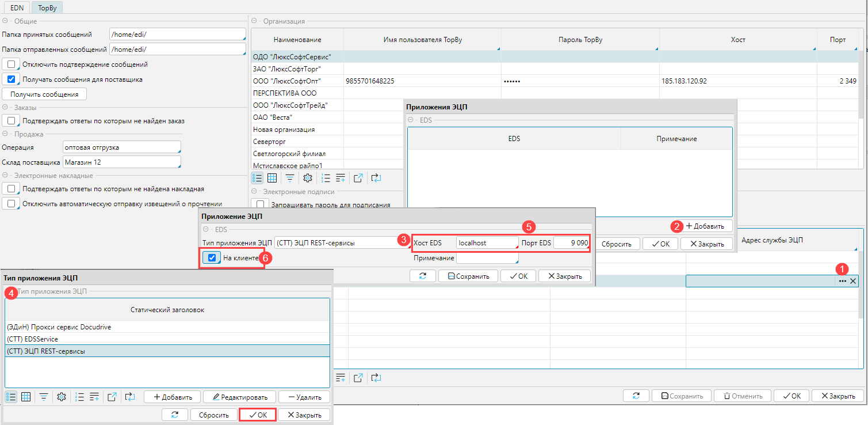Open filter icon under the Организация table
This screenshot has width=868, height=425.
coord(290,178)
